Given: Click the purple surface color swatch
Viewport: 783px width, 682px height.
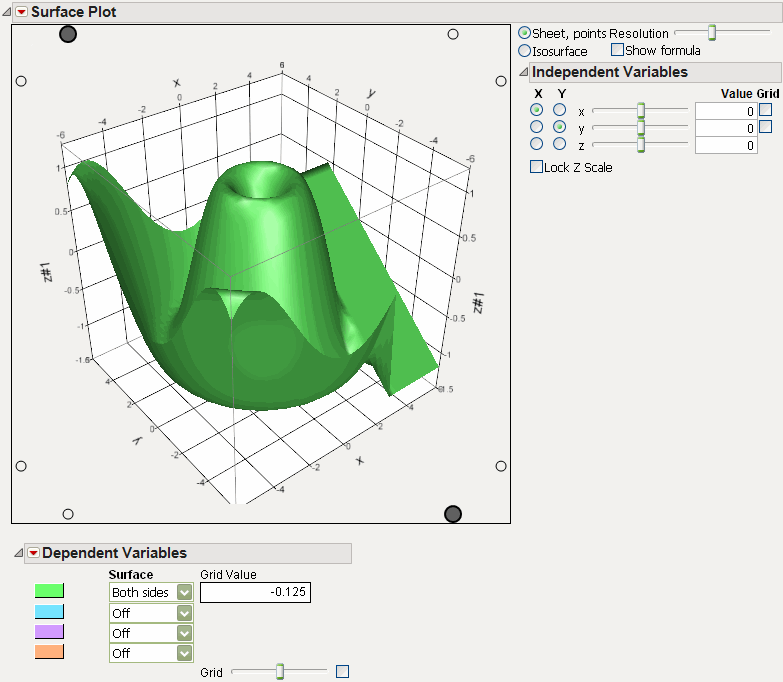Looking at the screenshot, I should [49, 632].
